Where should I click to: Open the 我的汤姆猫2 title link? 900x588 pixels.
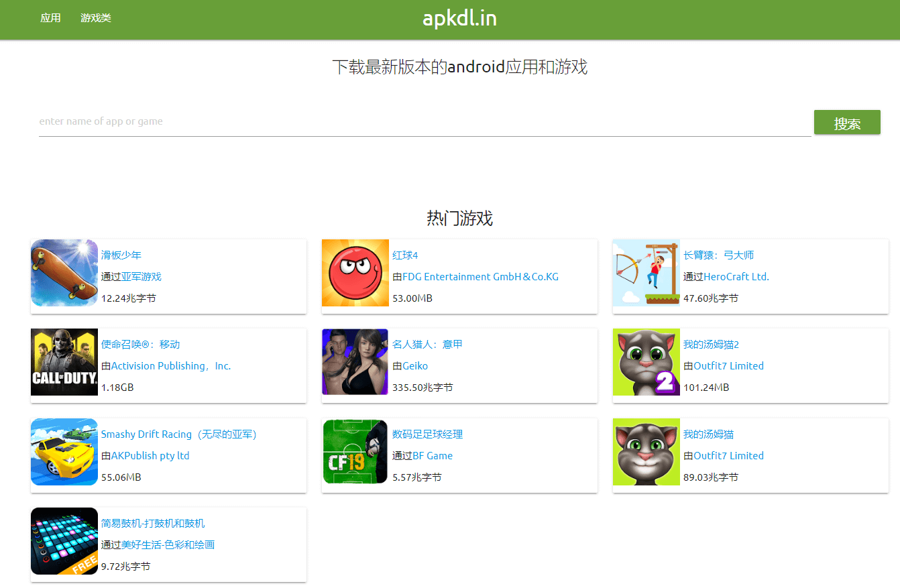tap(711, 345)
